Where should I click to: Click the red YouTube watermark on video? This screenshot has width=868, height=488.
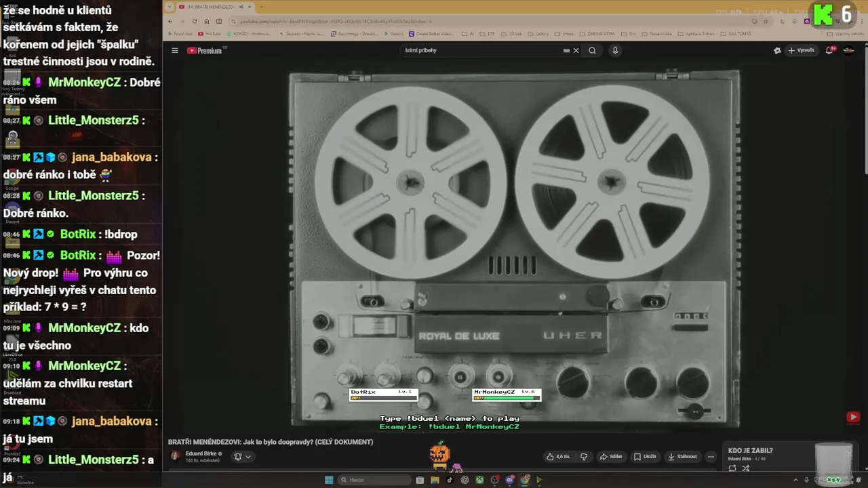(x=853, y=418)
